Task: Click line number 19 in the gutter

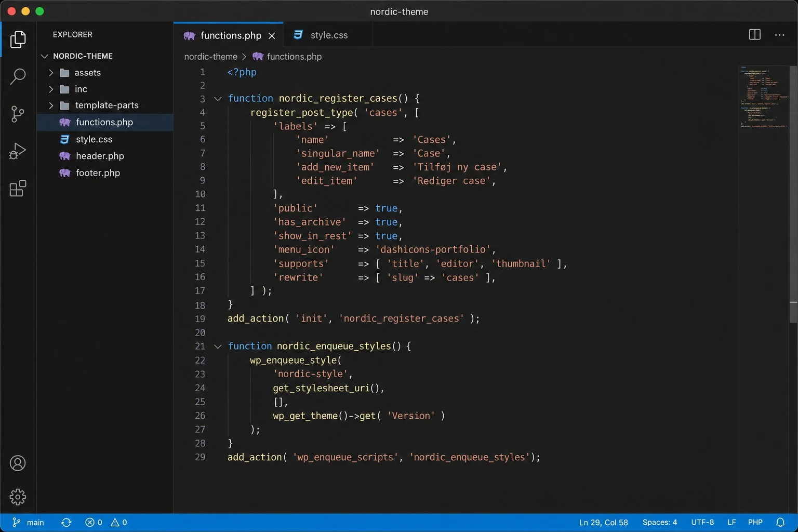Action: [x=200, y=319]
